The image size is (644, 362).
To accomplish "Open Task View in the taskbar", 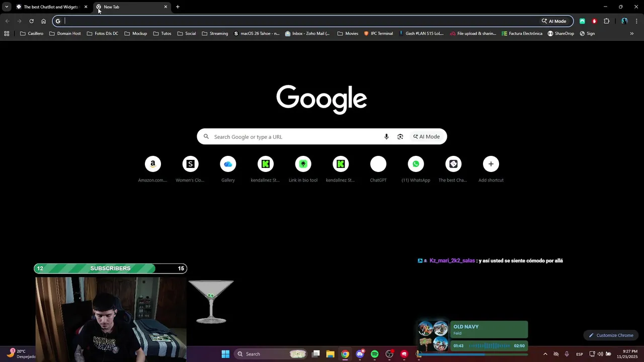I will click(x=316, y=354).
